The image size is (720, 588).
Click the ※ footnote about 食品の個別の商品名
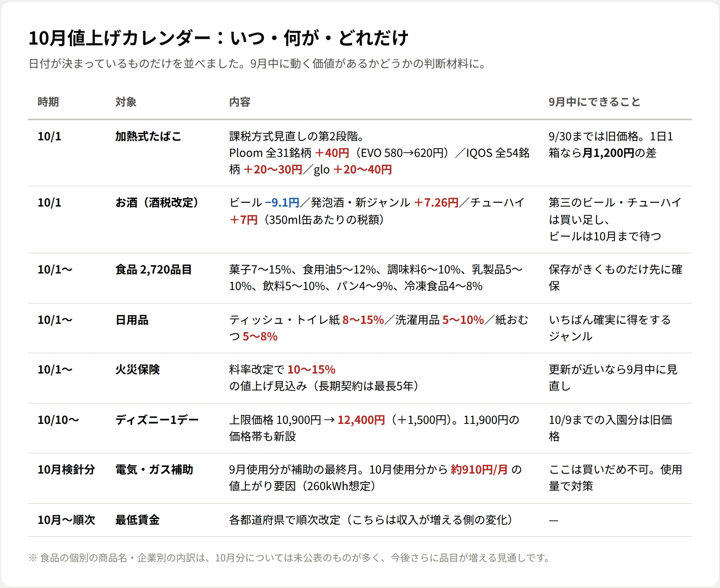pos(289,558)
